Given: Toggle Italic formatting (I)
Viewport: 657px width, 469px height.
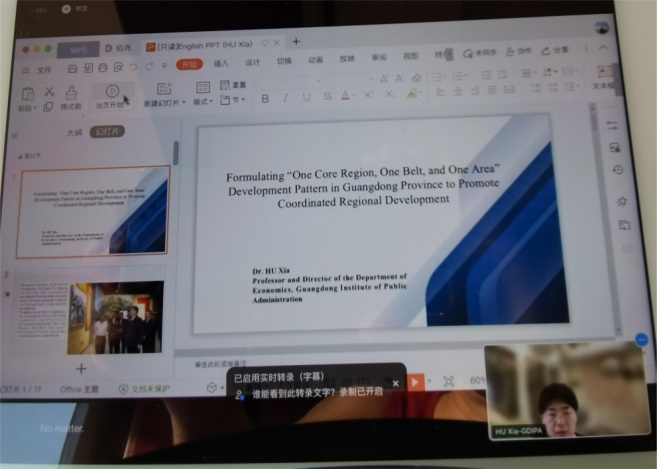Looking at the screenshot, I should pos(285,98).
